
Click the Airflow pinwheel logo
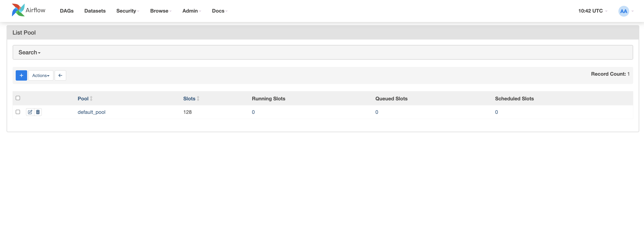[x=18, y=10]
